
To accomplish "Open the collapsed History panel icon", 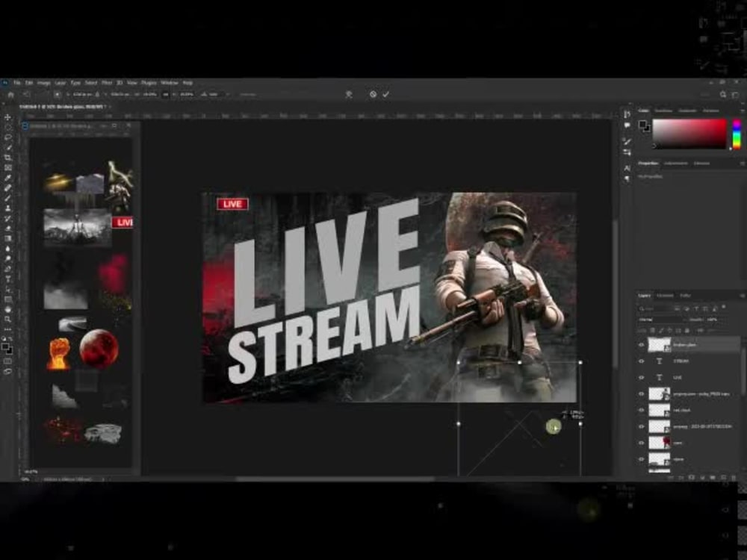I will point(627,114).
